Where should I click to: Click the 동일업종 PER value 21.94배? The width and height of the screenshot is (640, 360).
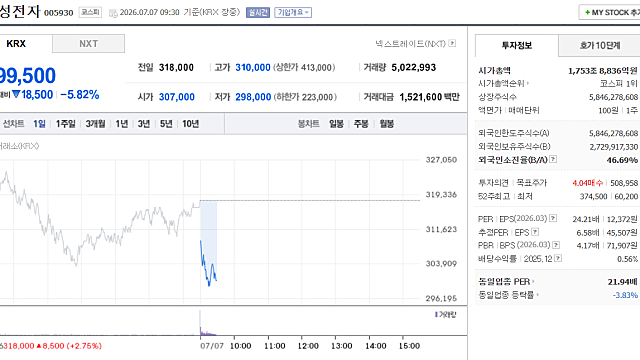pyautogui.click(x=622, y=282)
